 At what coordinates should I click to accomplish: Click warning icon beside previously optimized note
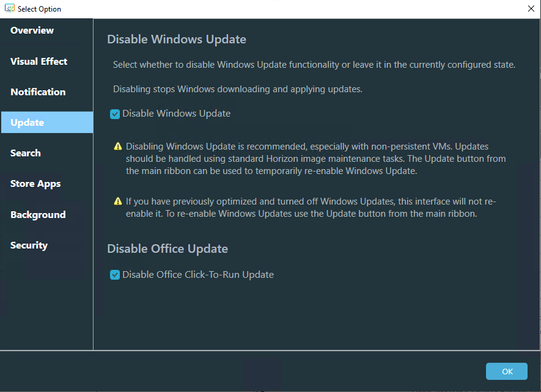pyautogui.click(x=118, y=201)
